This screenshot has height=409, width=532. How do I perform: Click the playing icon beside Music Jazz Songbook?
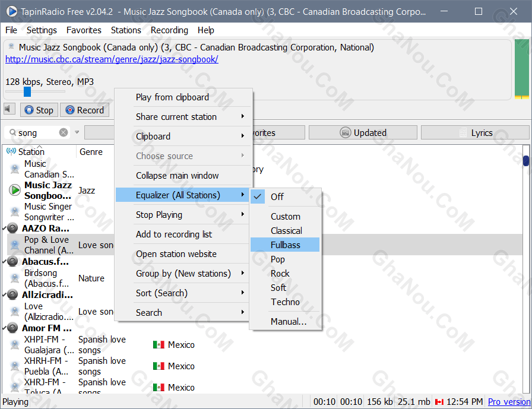point(15,191)
